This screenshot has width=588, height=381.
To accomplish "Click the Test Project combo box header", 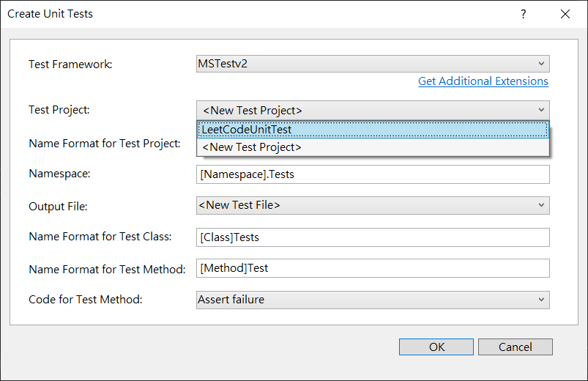I will 373,110.
